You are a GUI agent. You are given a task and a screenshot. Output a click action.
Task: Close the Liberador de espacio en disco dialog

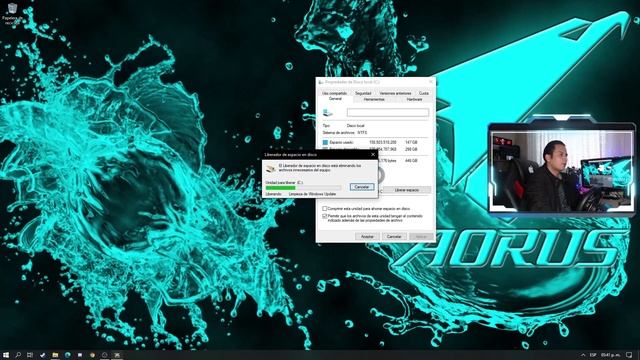[x=373, y=155]
